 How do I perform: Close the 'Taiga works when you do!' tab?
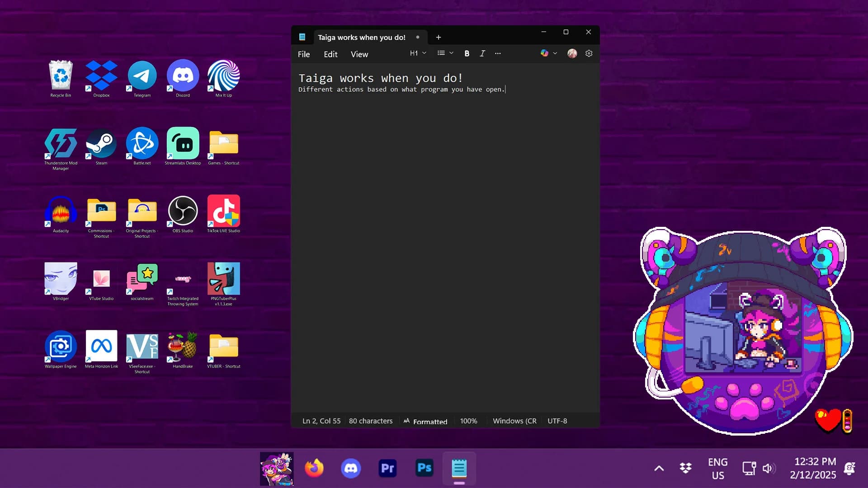[x=418, y=37]
